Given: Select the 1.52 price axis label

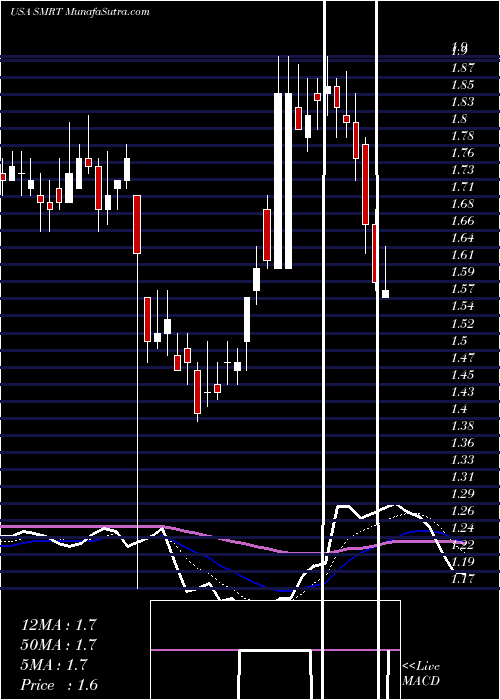Looking at the screenshot, I should (465, 323).
